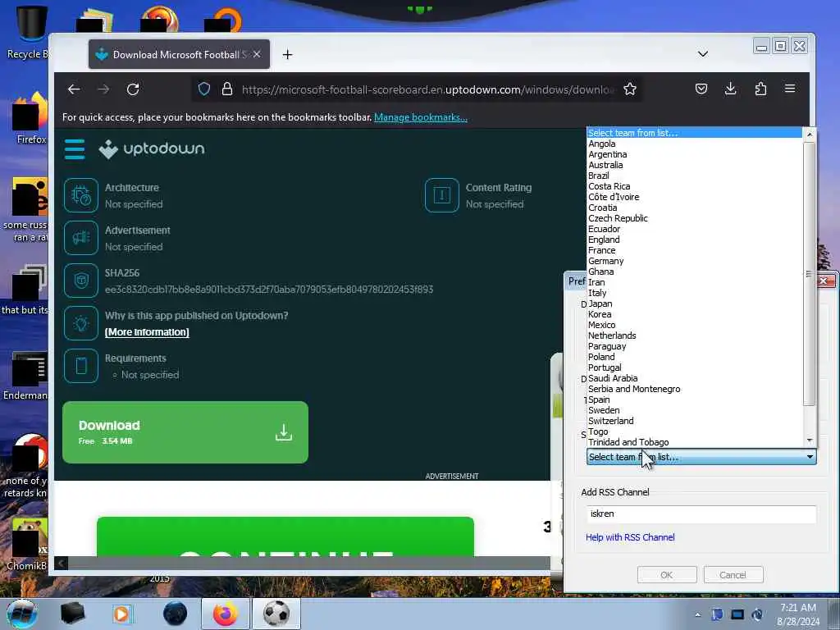
Task: Choose Argentina from team list
Action: click(694, 154)
